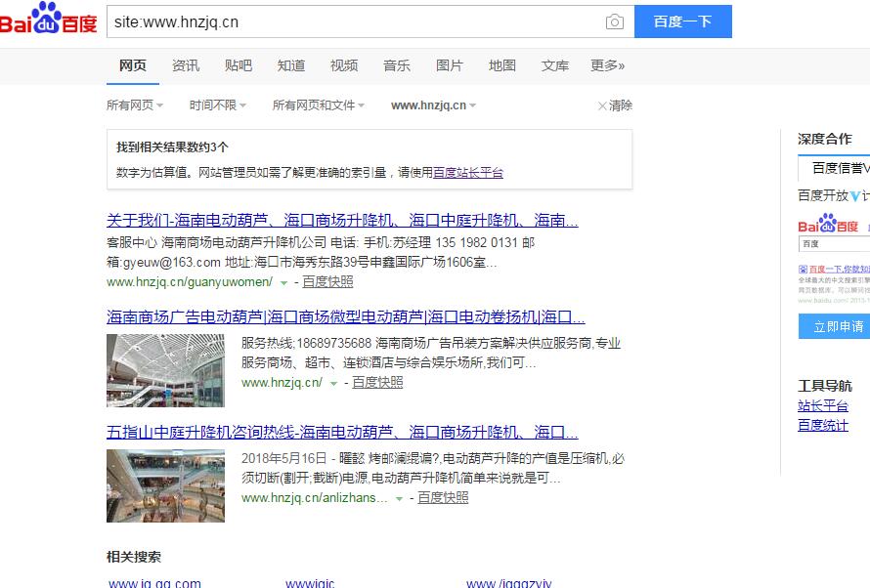The height and width of the screenshot is (588, 870).
Task: Open the 地图 tab
Action: click(x=502, y=66)
